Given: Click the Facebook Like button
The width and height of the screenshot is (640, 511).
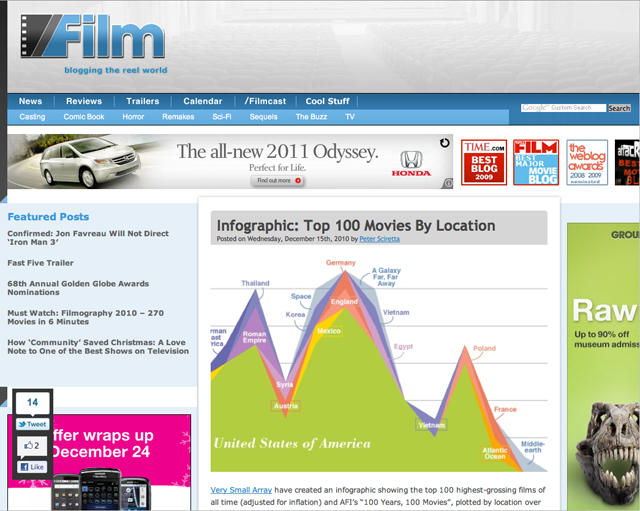Looking at the screenshot, I should 31,466.
